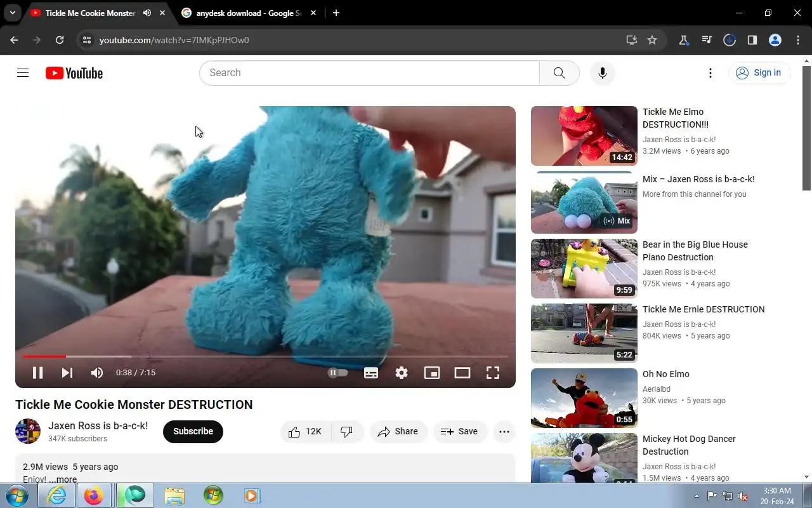Image resolution: width=812 pixels, height=508 pixels.
Task: Bookmark this page with the star
Action: pyautogui.click(x=652, y=40)
